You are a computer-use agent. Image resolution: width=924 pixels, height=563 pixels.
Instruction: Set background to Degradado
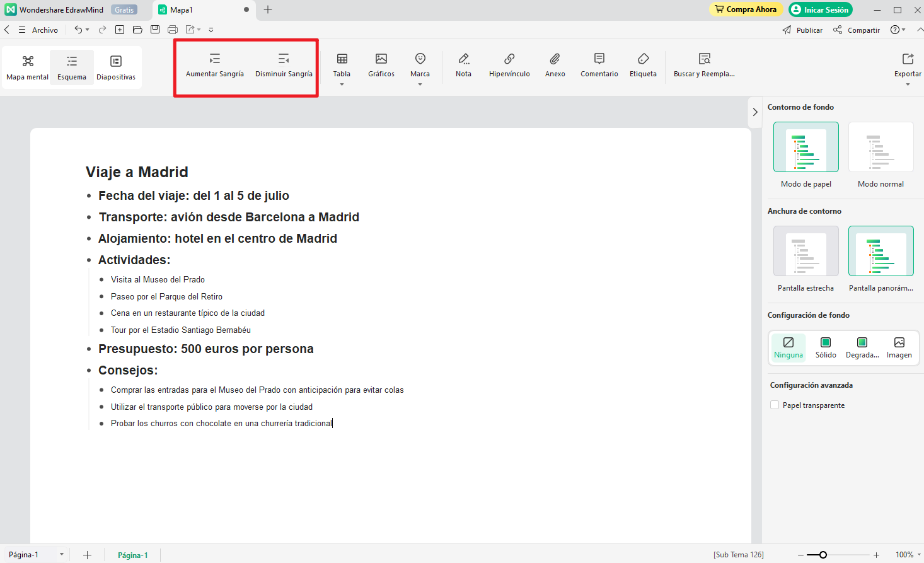[862, 347]
